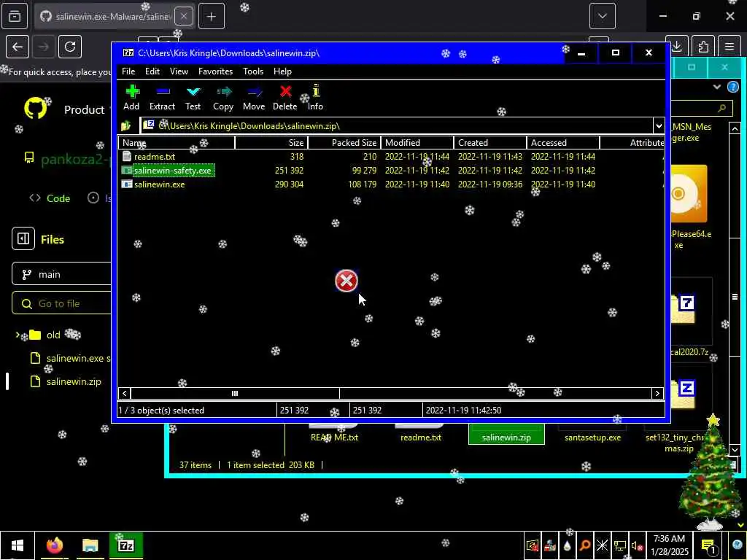Click the horizontal scrollbar thumb in the 7-Zip list
Viewport: 747px width, 560px height.
click(x=235, y=393)
